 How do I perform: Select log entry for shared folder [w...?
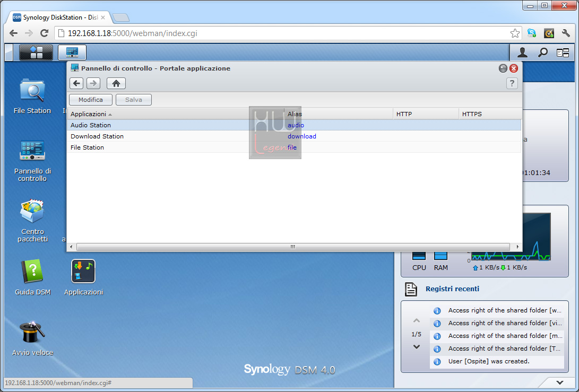pos(497,310)
